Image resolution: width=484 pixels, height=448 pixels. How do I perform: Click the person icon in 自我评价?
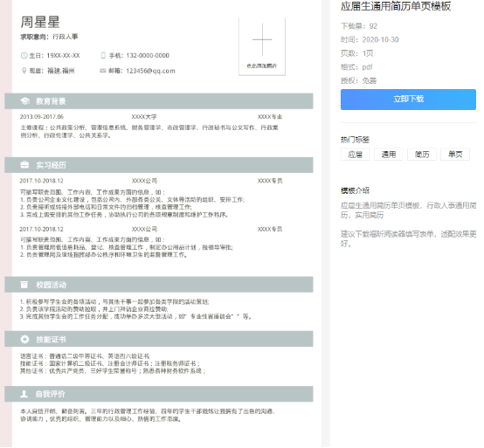click(x=24, y=394)
